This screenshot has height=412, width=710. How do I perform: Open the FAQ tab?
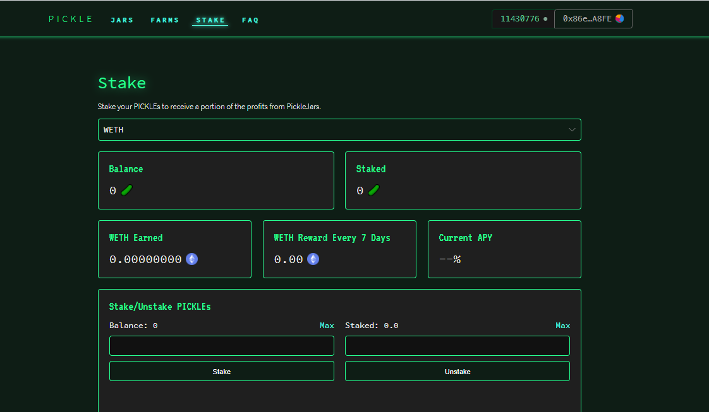pyautogui.click(x=250, y=20)
